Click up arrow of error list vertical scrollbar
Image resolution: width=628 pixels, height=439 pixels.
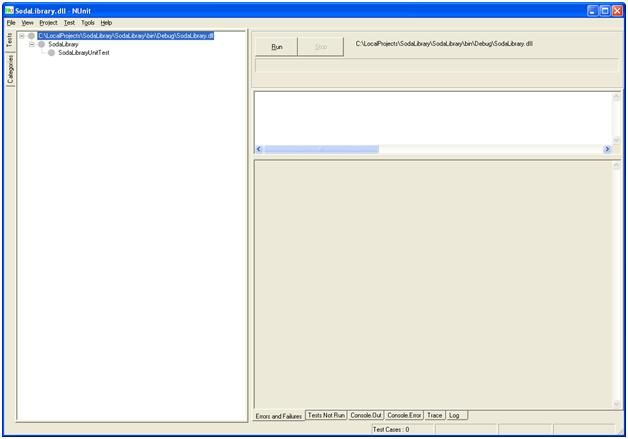pos(616,97)
